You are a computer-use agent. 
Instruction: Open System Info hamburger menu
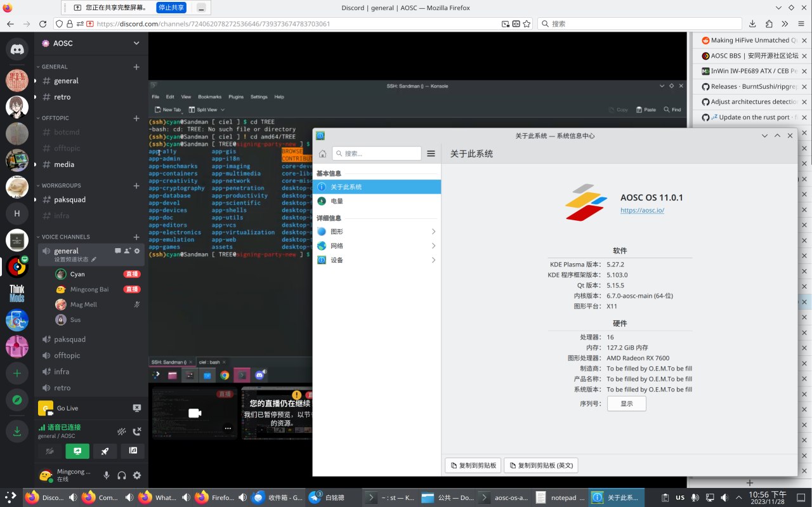431,154
